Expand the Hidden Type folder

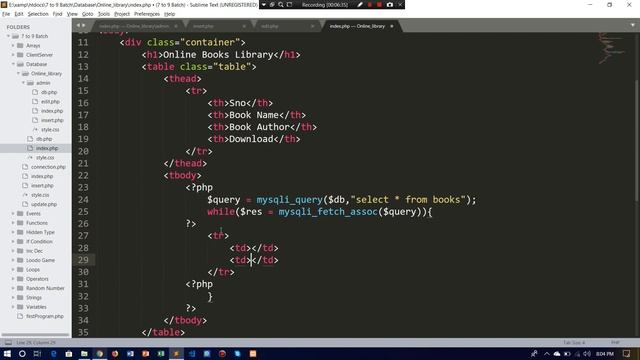[x=13, y=233]
